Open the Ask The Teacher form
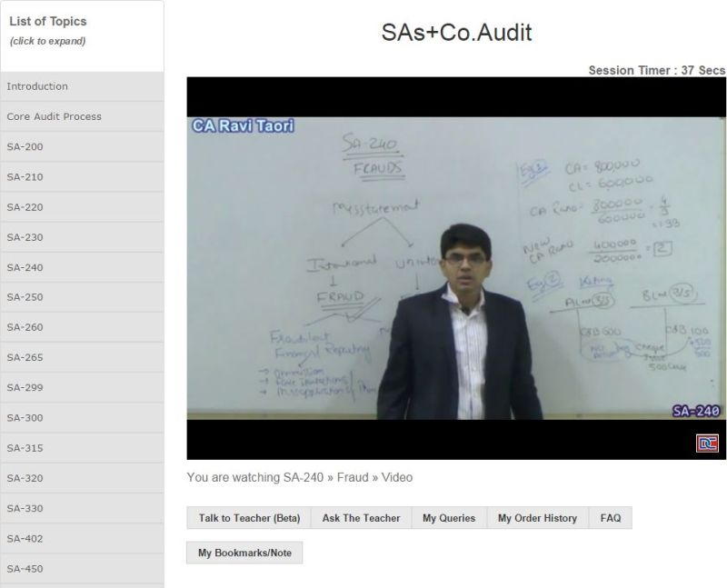The width and height of the screenshot is (727, 588). 361,518
